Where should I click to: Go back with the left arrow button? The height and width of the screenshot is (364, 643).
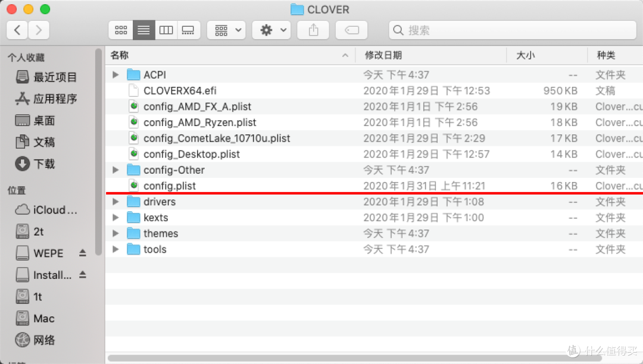(x=17, y=30)
